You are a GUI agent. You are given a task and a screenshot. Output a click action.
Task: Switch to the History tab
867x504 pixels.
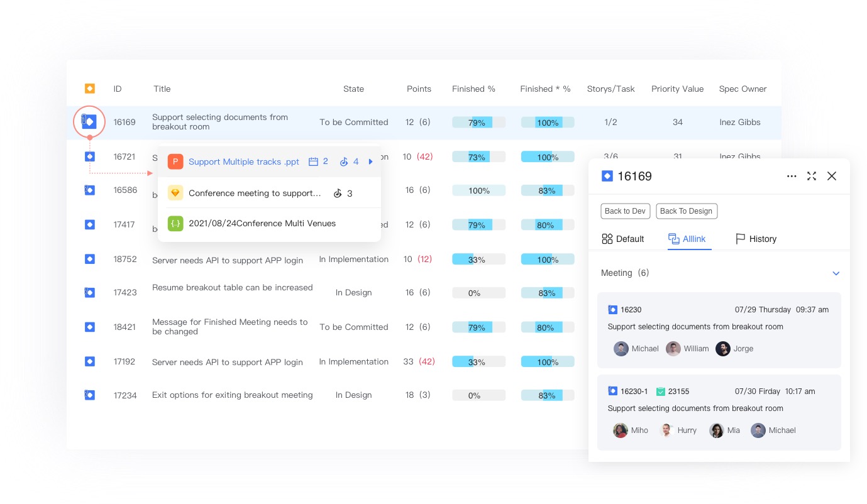(x=756, y=239)
